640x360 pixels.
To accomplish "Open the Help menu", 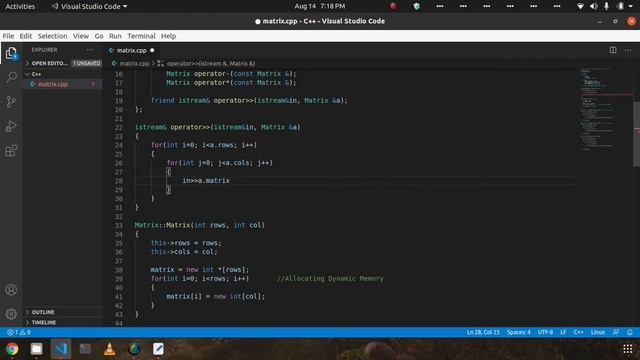I will (x=168, y=36).
